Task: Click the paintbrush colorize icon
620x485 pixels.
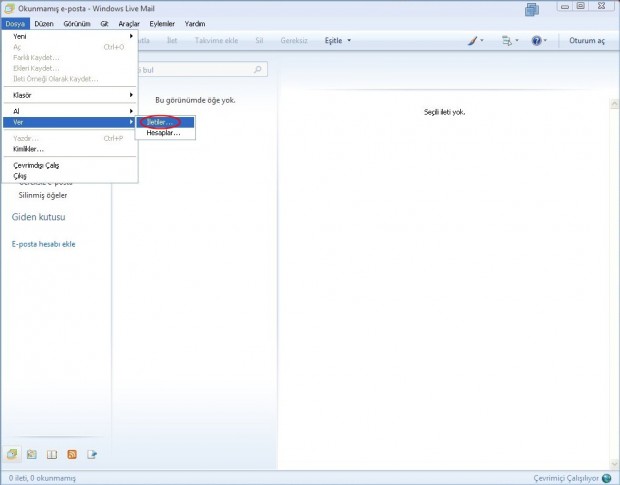Action: 473,40
